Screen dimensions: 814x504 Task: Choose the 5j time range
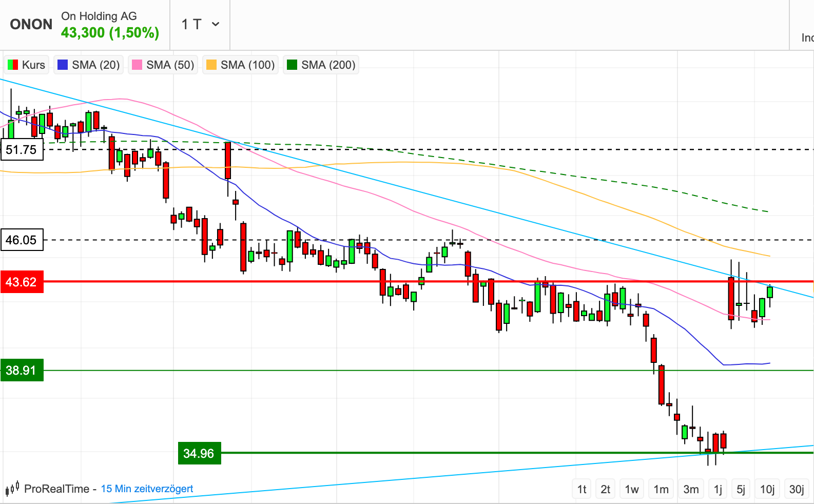tap(741, 489)
